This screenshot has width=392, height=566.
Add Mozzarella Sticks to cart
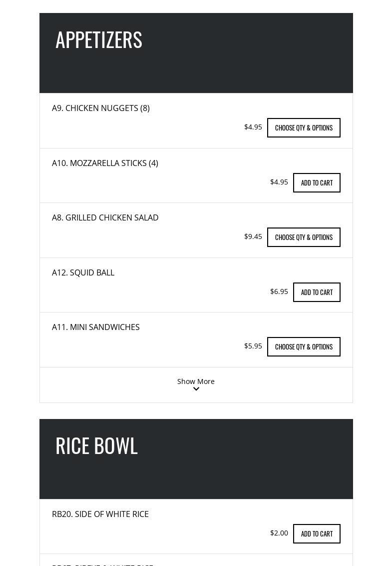(x=317, y=182)
